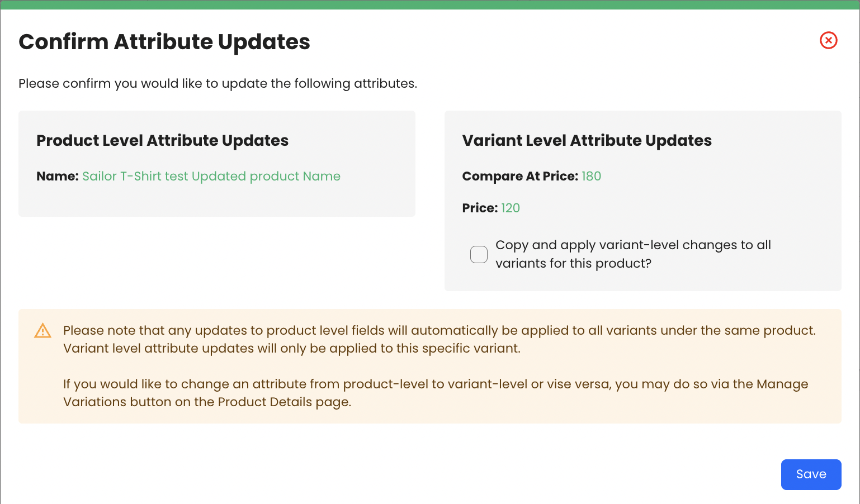Click the Manage Variations note paragraph
Screen dimensions: 860x504
click(435, 393)
